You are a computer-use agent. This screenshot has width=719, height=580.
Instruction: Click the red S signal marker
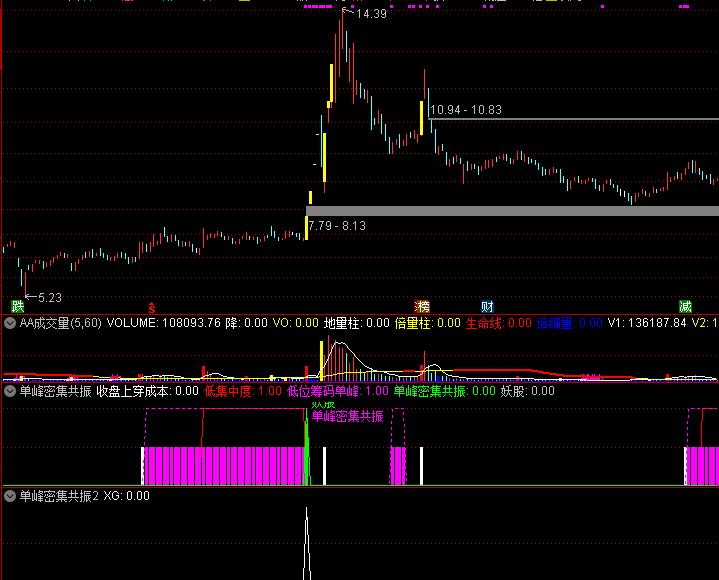click(152, 308)
